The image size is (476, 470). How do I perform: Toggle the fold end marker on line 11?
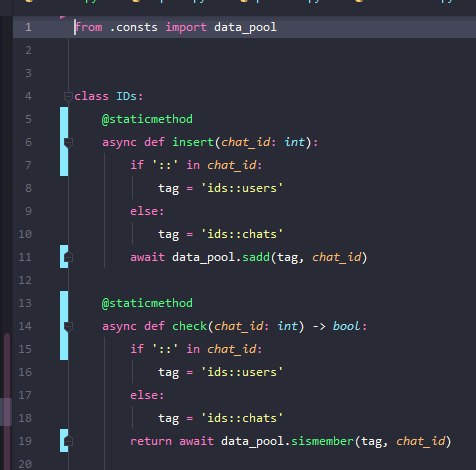[68, 257]
